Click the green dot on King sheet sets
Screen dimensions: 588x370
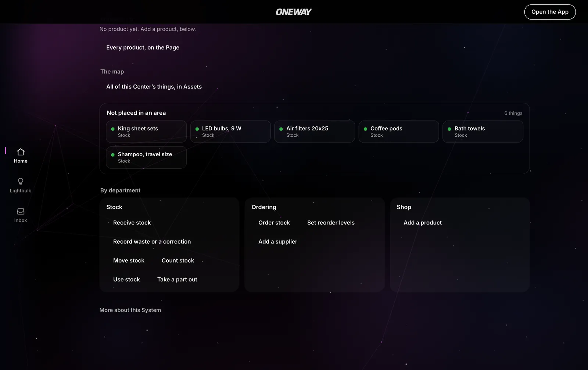[113, 129]
